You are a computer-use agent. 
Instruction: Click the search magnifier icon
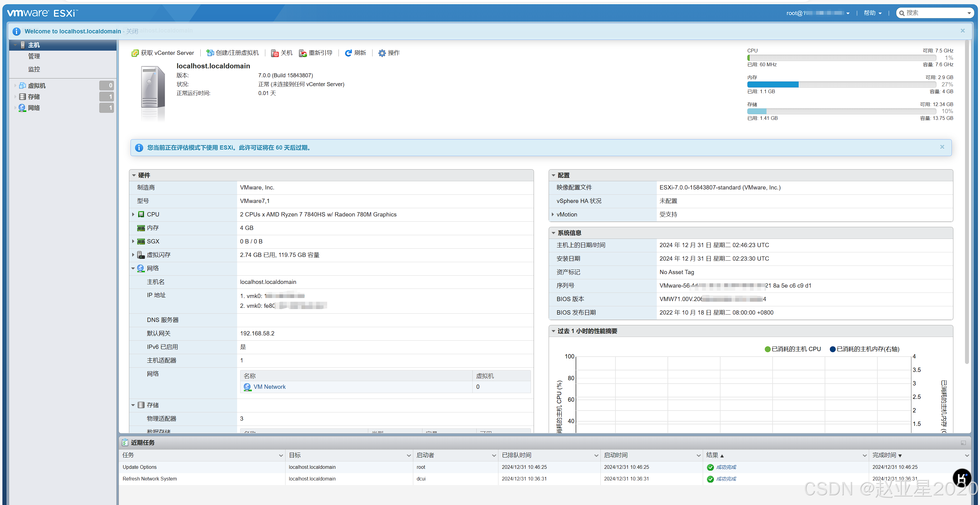pyautogui.click(x=902, y=13)
